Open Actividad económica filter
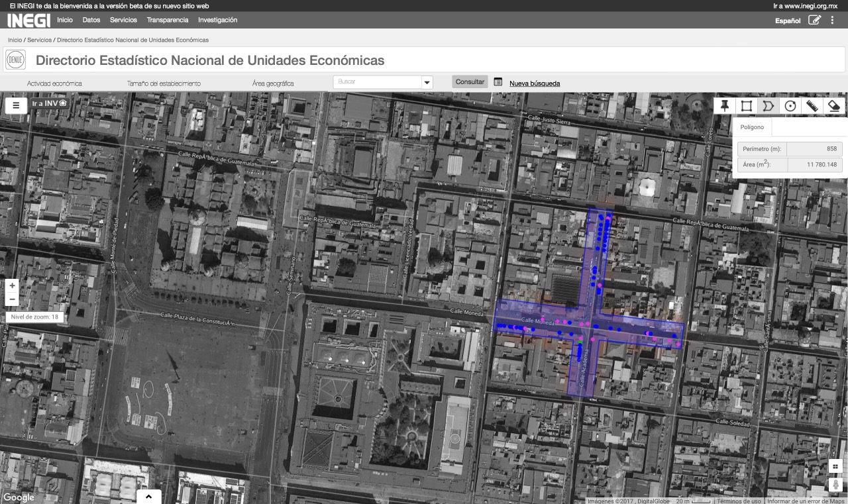848x504 pixels. (x=54, y=83)
